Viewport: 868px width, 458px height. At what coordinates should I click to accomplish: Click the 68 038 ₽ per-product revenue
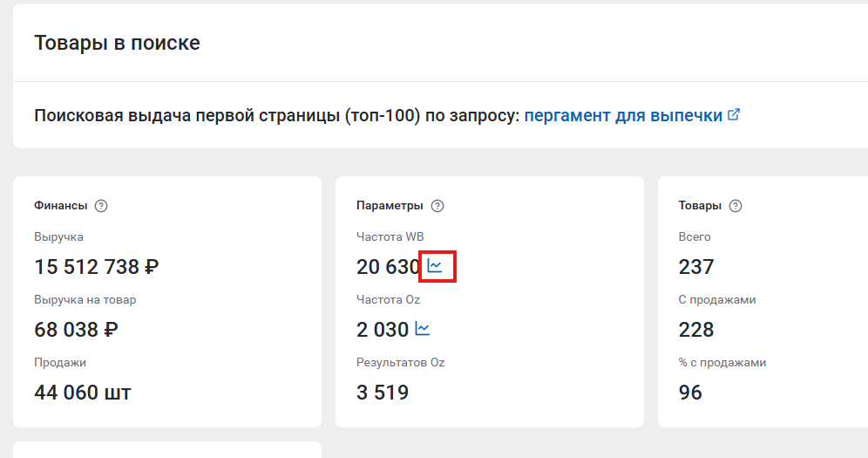(76, 330)
